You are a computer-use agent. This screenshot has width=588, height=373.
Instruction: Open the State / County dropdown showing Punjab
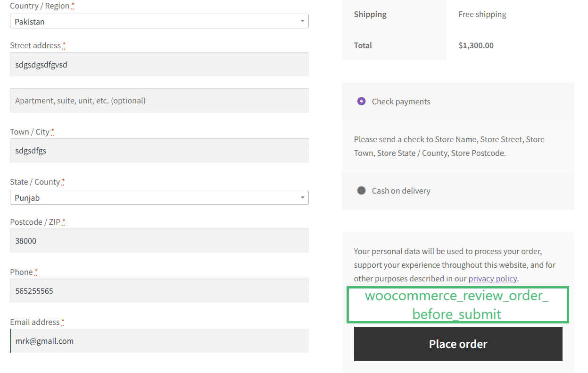pyautogui.click(x=159, y=197)
